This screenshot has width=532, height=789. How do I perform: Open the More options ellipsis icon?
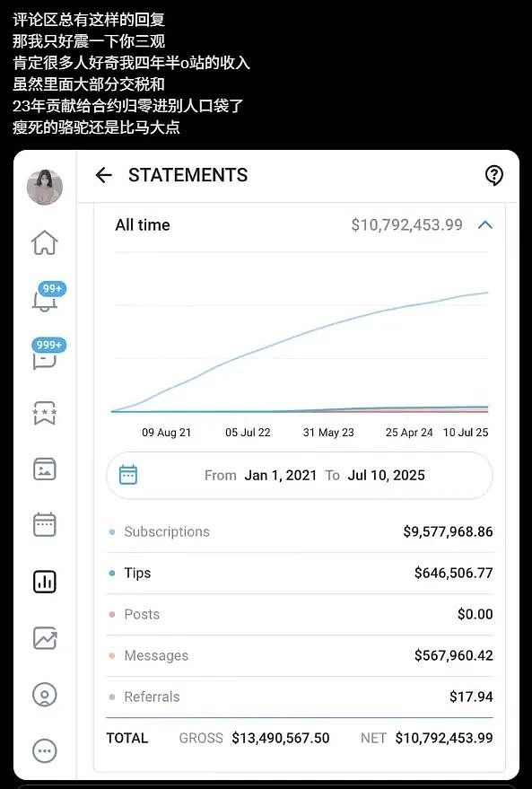(45, 751)
